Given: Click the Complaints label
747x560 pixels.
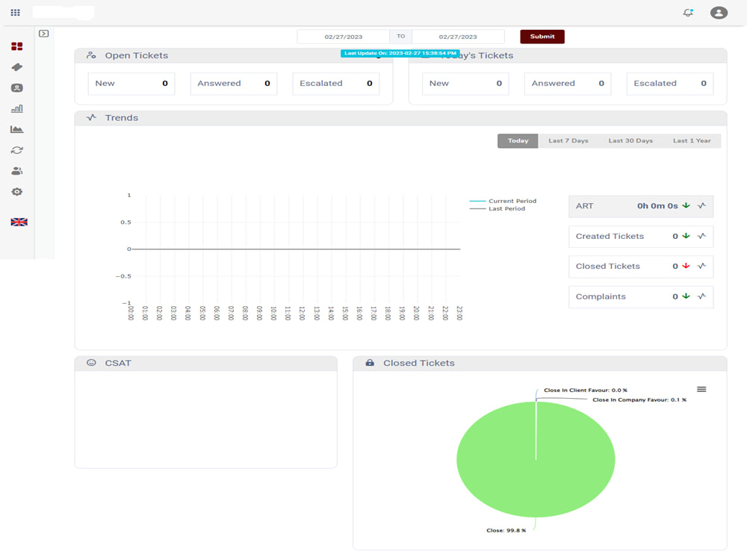Looking at the screenshot, I should pyautogui.click(x=601, y=296).
